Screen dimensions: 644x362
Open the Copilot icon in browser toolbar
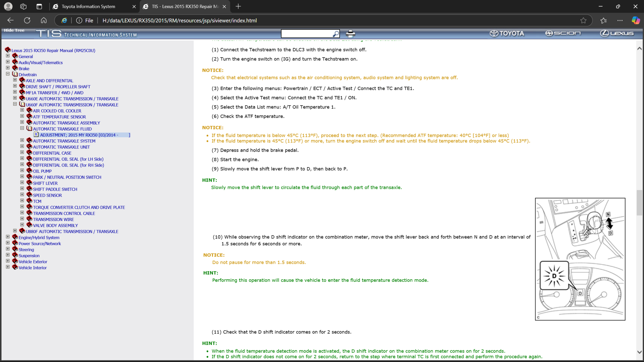tap(635, 20)
